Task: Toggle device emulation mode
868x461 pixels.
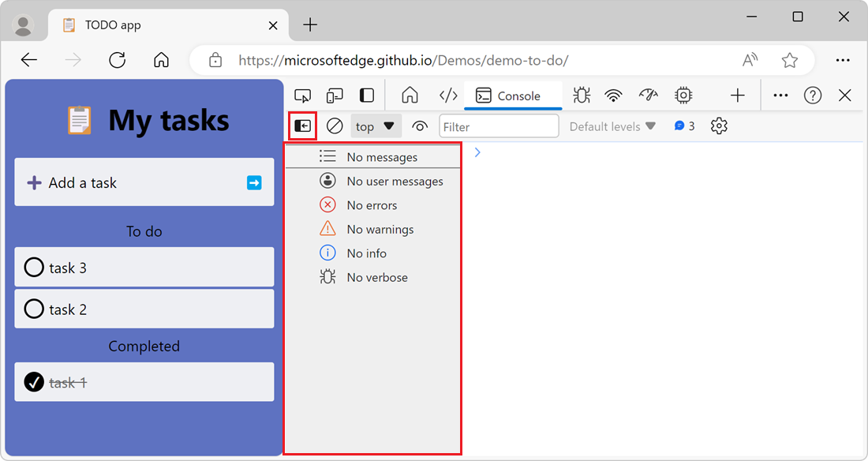Action: (334, 95)
